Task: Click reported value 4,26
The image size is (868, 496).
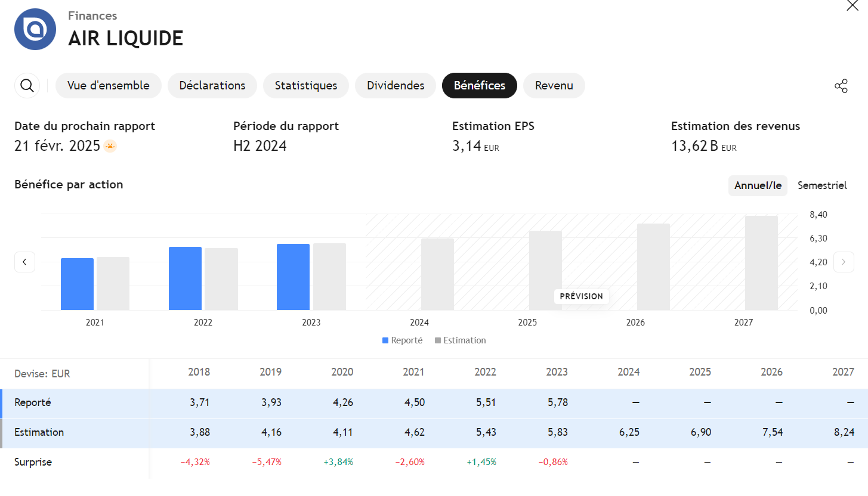Action: point(343,402)
